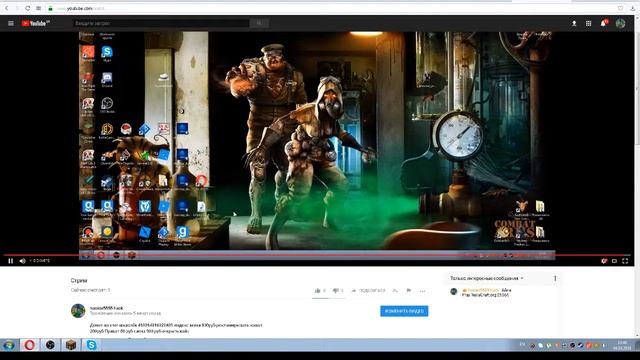Click the stream title text
The image size is (640, 360).
79,280
